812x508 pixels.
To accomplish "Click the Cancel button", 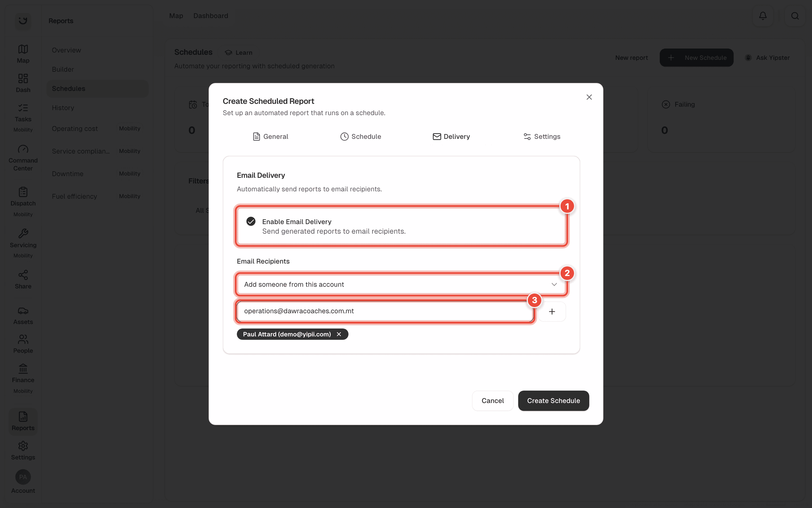I will 493,400.
